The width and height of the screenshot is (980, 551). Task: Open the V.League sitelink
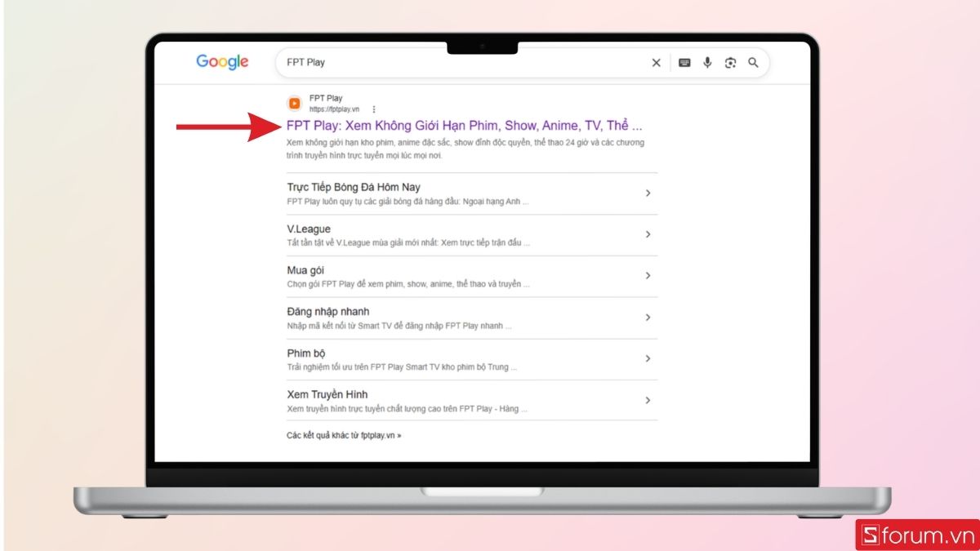click(x=309, y=229)
